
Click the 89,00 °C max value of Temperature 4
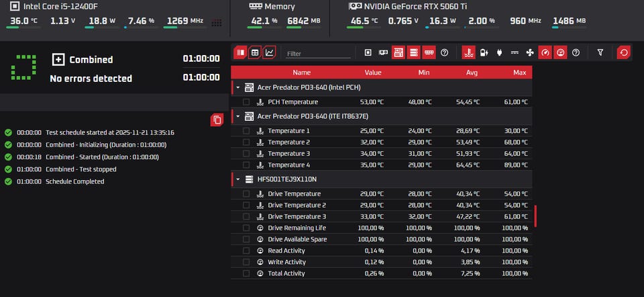(x=516, y=165)
